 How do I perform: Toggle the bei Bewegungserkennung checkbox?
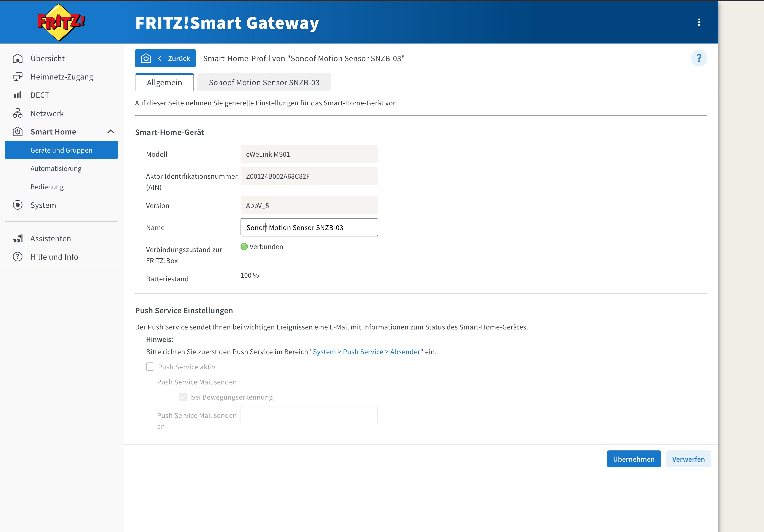click(183, 397)
